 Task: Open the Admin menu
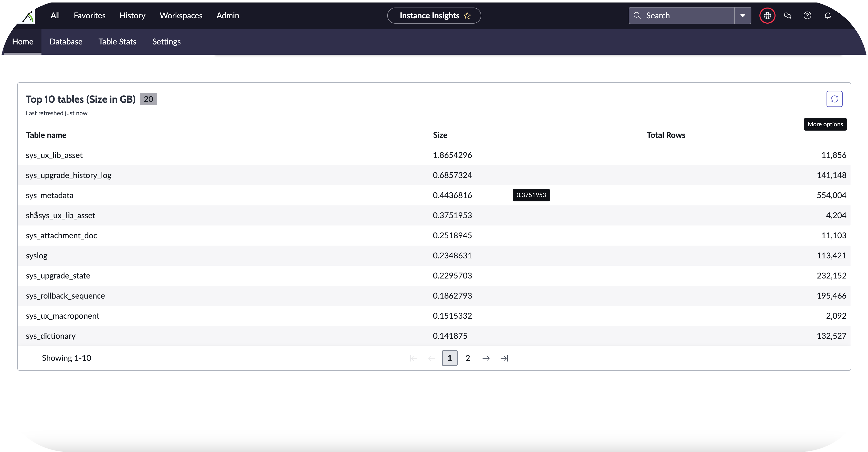click(227, 16)
